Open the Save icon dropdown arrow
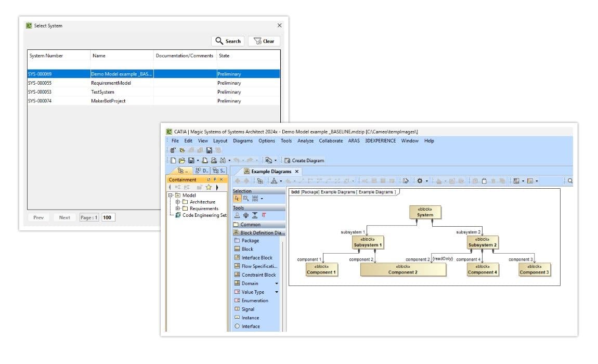598x364 pixels. click(198, 161)
